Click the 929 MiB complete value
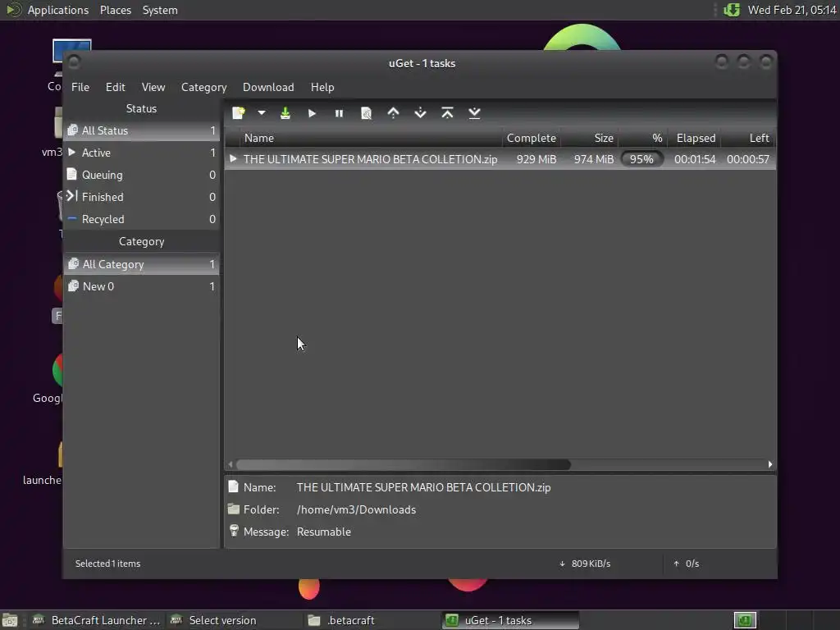840x630 pixels. pos(536,159)
